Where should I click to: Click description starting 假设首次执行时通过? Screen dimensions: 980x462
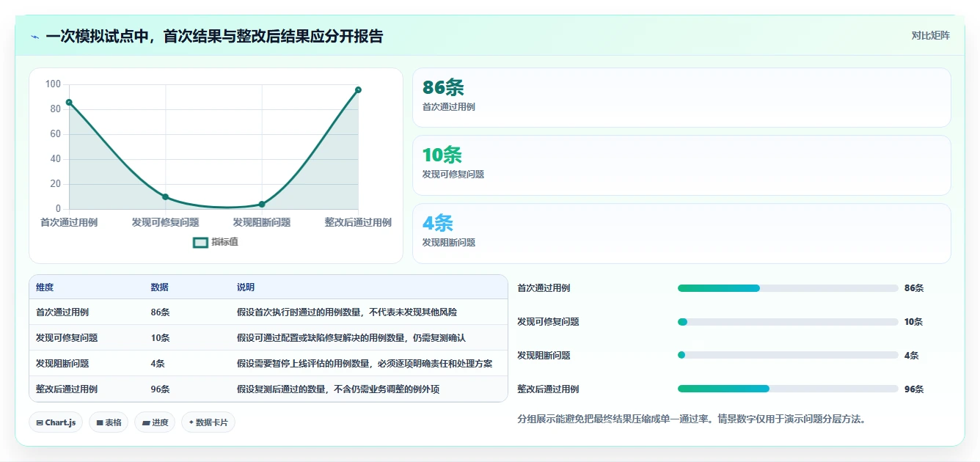pyautogui.click(x=347, y=312)
